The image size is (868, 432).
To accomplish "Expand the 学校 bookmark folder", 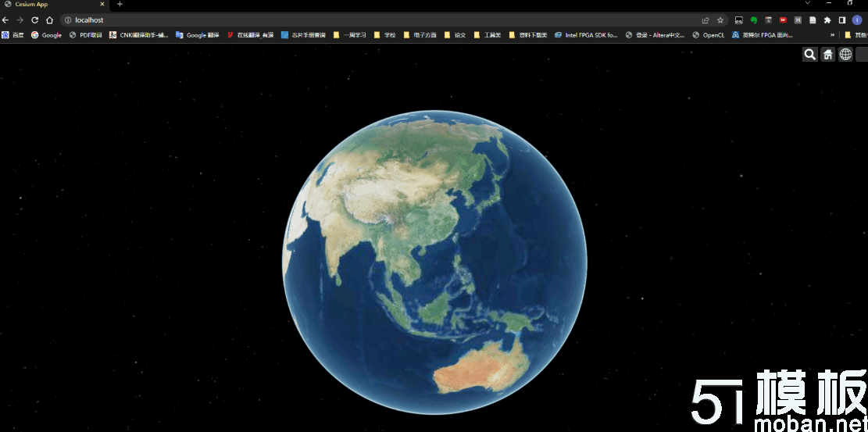I will tap(385, 35).
